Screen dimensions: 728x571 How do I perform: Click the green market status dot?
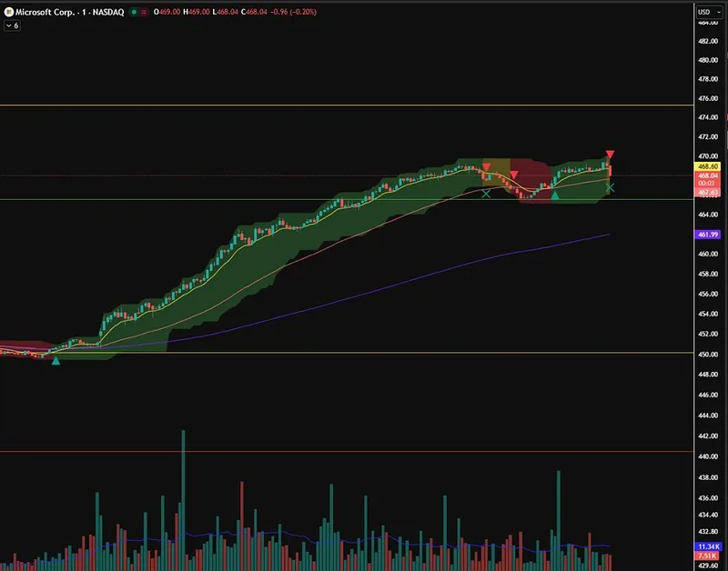pyautogui.click(x=134, y=12)
